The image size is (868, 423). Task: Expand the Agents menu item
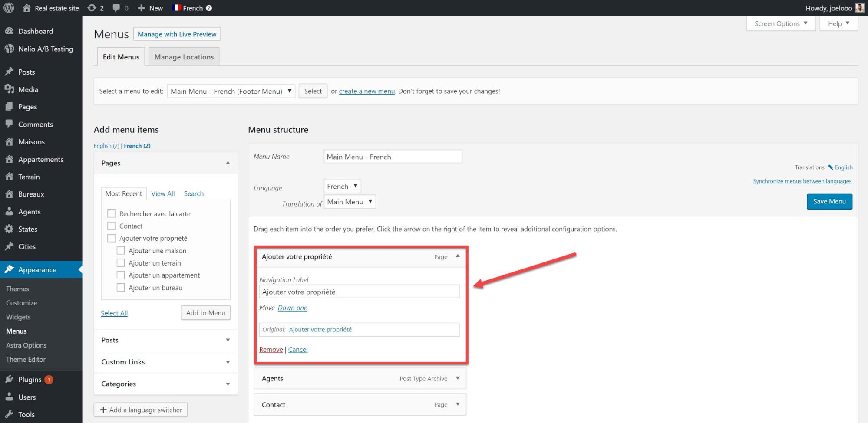click(x=458, y=378)
